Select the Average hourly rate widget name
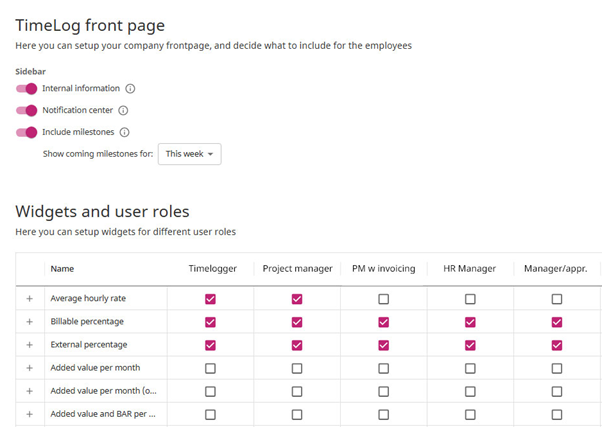Viewport: 602px width, 427px height. tap(88, 298)
